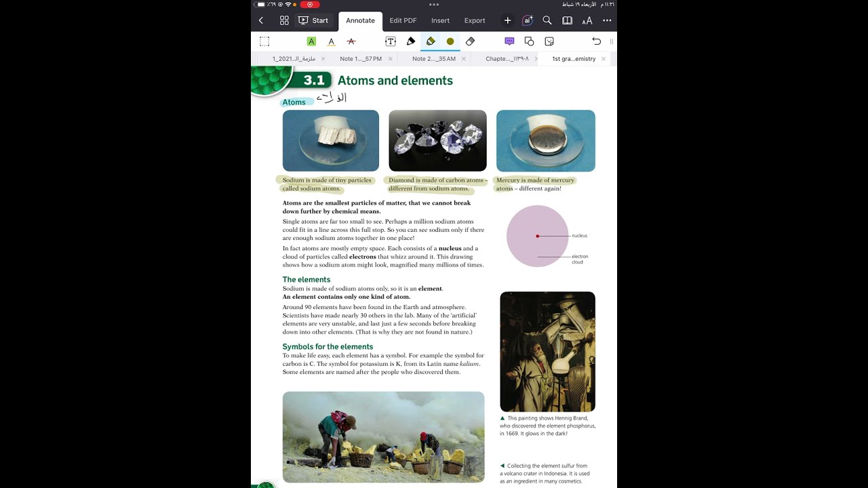Viewport: 868px width, 488px height.
Task: Close the 'Note 1..._57 PM' tab
Action: pyautogui.click(x=391, y=59)
